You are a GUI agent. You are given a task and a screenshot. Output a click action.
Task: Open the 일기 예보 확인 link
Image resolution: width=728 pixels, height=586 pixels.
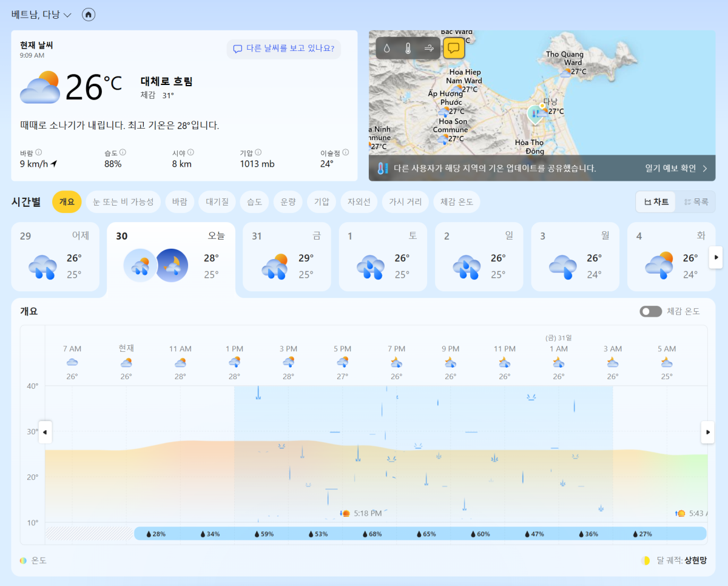676,169
